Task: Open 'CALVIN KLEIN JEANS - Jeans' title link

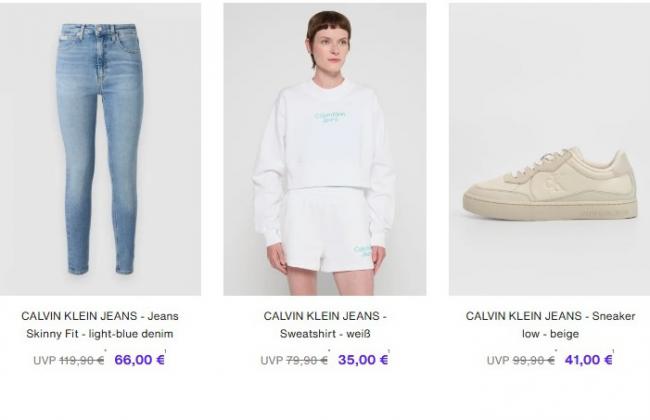Action: (x=100, y=316)
